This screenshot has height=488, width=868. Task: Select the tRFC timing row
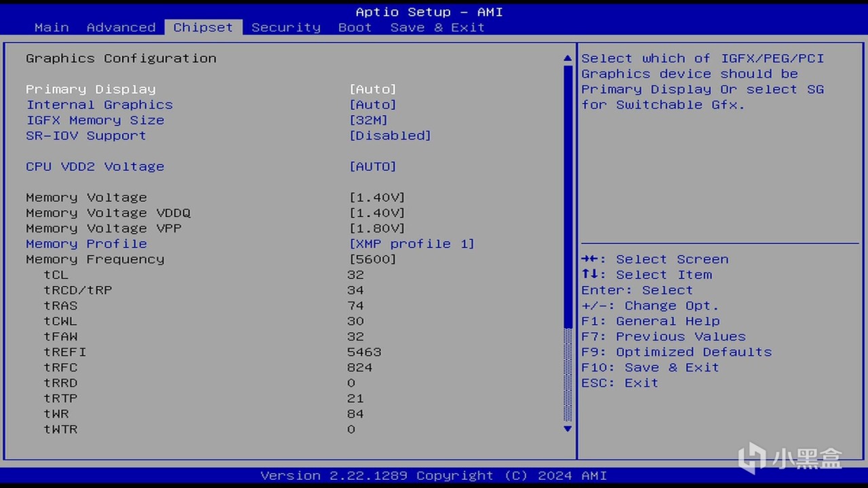click(60, 367)
